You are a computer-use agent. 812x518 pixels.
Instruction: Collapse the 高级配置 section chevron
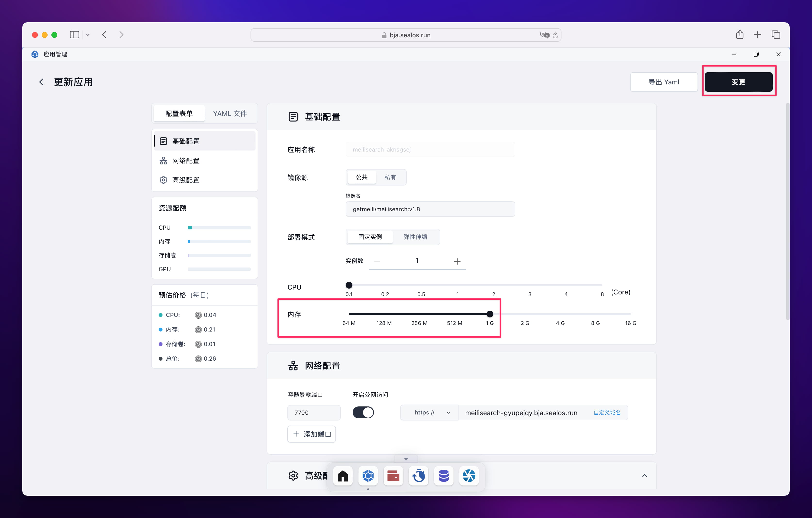click(644, 476)
